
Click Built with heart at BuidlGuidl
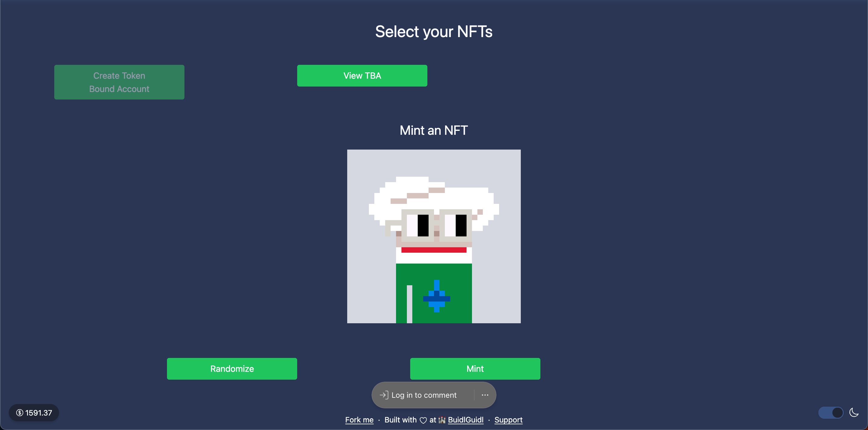pos(434,419)
